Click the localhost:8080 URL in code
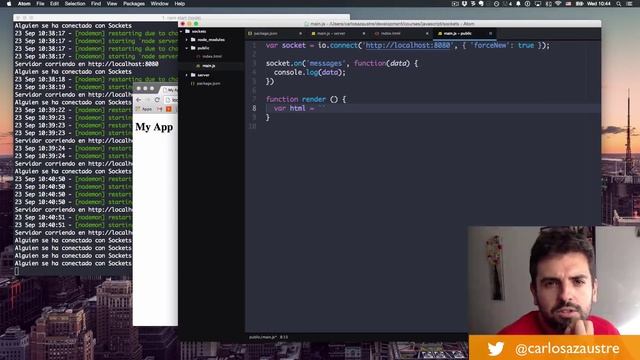 coord(408,45)
